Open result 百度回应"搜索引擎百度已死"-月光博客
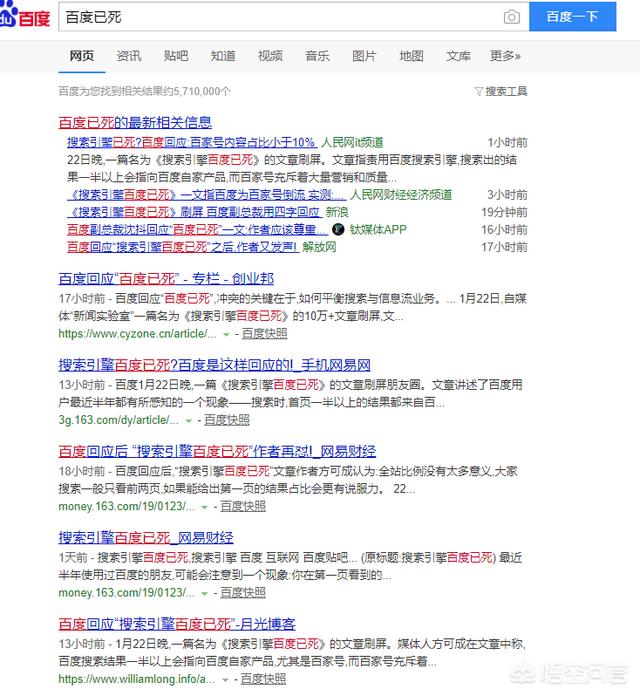The width and height of the screenshot is (640, 696). point(177,624)
